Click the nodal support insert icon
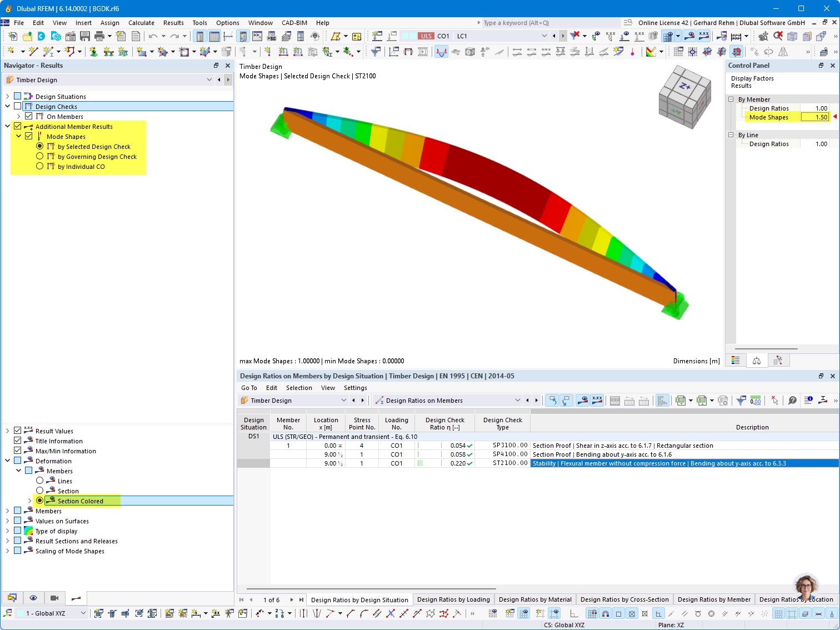840x630 pixels. tap(93, 52)
